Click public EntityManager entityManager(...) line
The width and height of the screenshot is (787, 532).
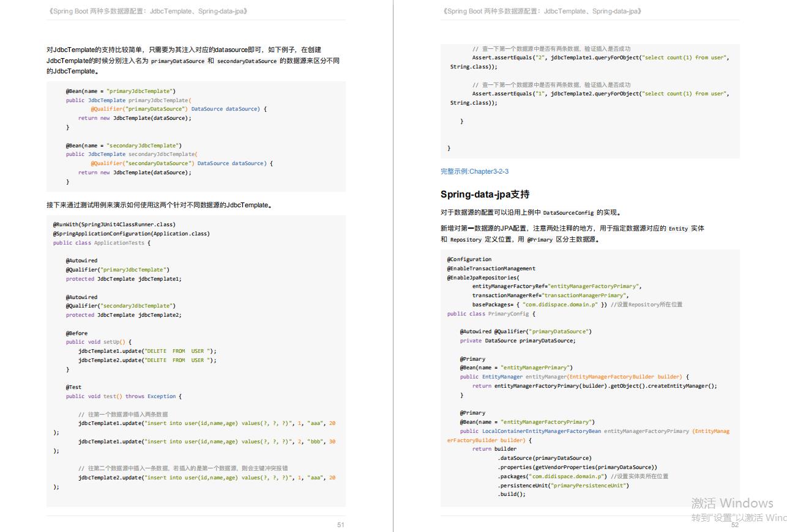[575, 377]
